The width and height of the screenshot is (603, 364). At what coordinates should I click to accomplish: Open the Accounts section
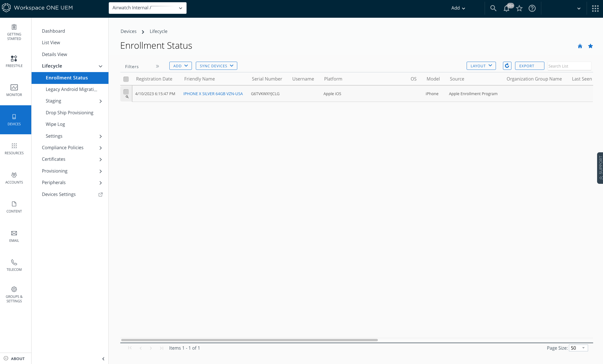14,178
